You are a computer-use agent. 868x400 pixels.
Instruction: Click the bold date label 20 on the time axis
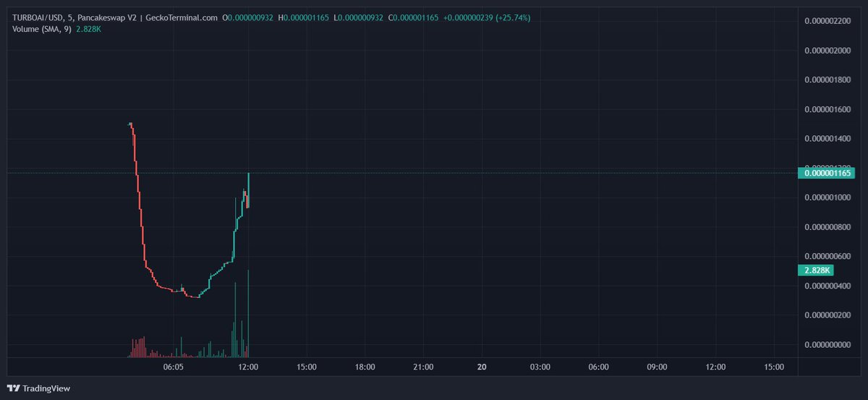tap(482, 367)
